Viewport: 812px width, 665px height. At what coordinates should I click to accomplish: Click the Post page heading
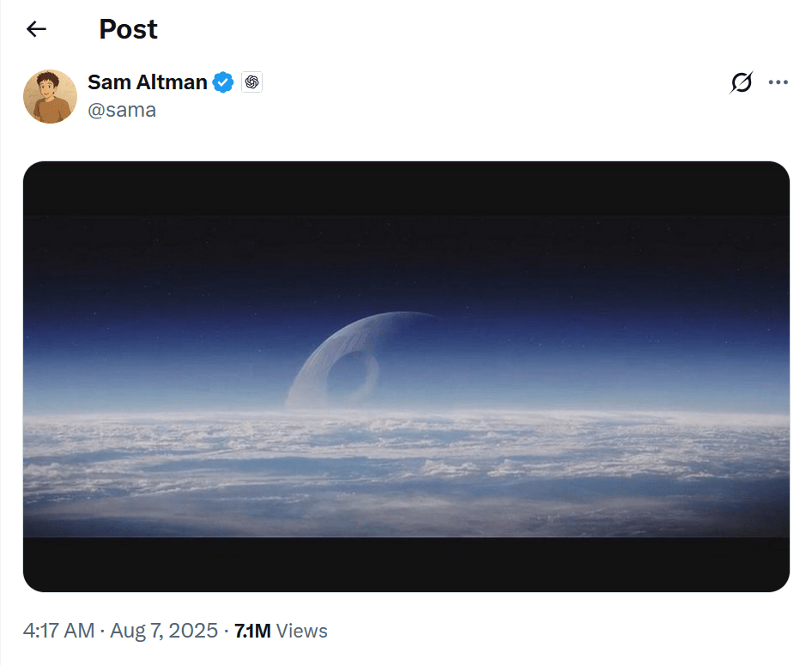pos(128,29)
